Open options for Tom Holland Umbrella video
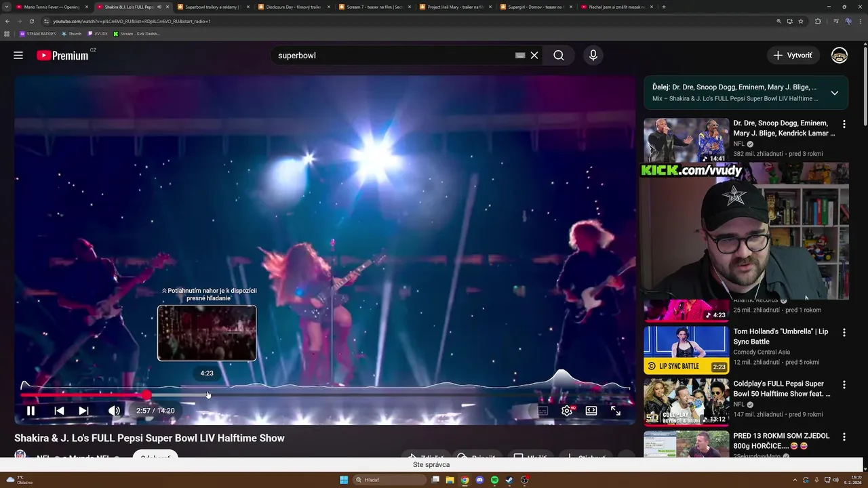 coord(844,333)
